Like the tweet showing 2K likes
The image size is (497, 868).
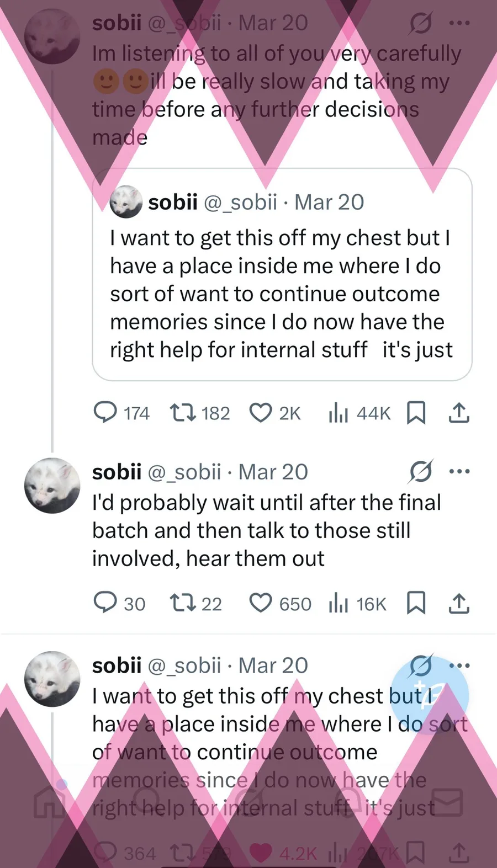pyautogui.click(x=261, y=413)
